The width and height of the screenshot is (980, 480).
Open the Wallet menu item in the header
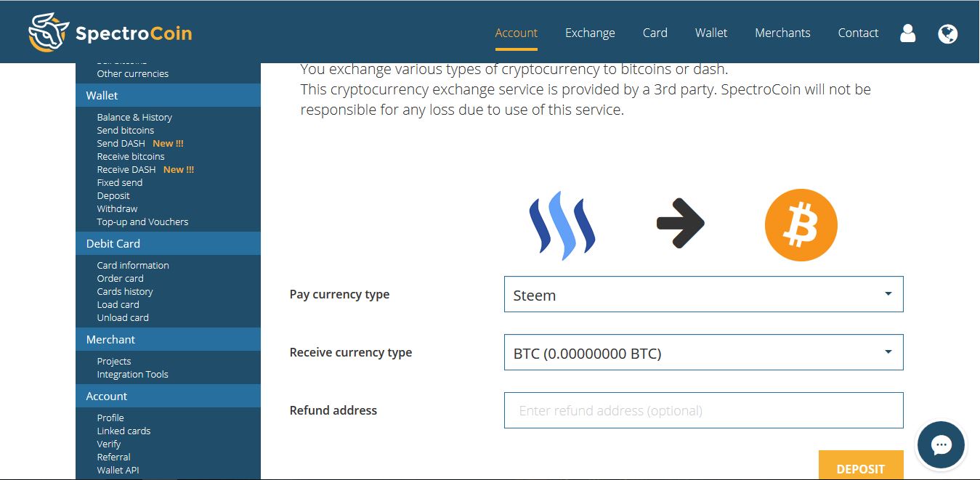tap(711, 33)
